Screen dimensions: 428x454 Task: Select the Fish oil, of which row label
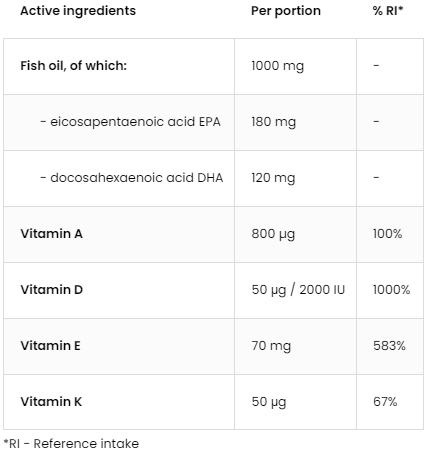74,66
